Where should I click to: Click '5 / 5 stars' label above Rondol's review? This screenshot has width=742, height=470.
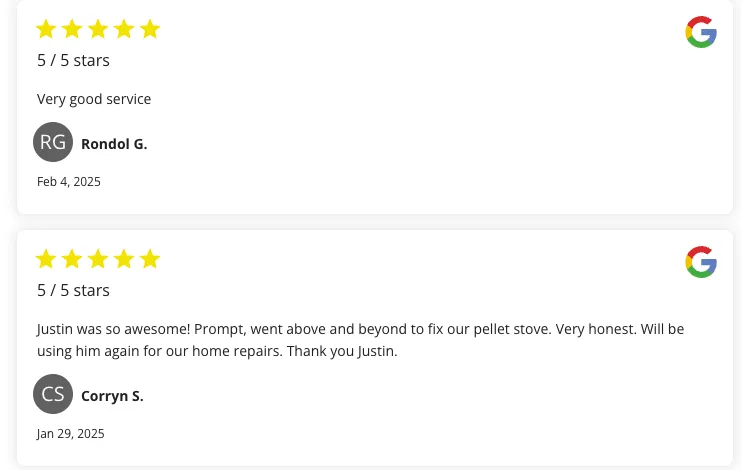click(x=73, y=60)
